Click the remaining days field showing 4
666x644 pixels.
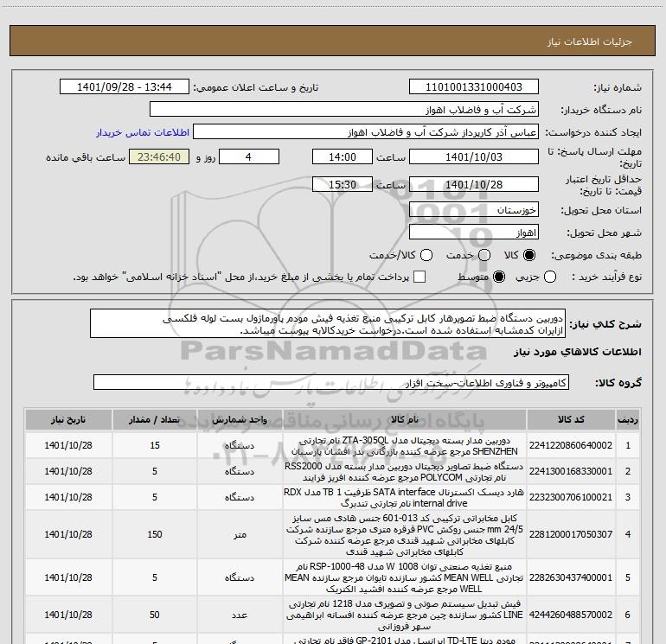(x=249, y=156)
